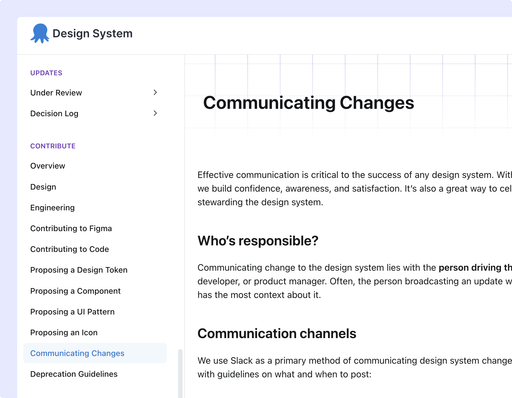Expand the Under Review chevron
The image size is (512, 398).
pos(155,92)
